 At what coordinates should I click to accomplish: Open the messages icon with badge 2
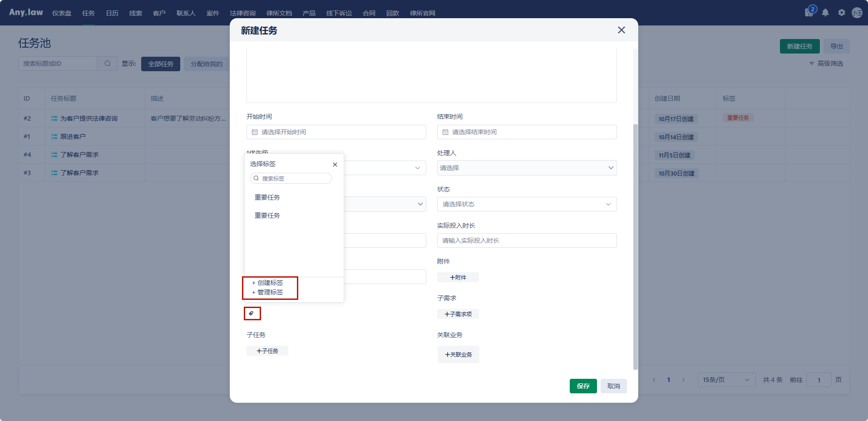(810, 12)
